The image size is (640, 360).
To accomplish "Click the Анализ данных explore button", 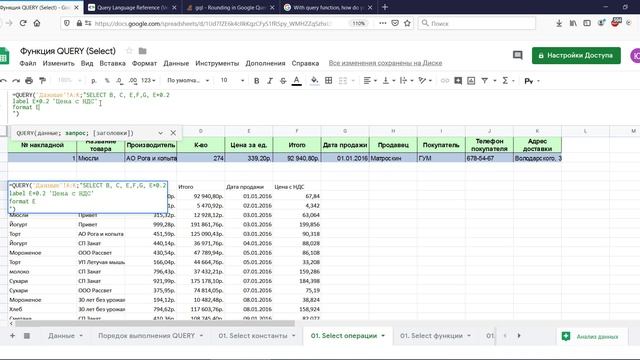I will [x=591, y=337].
